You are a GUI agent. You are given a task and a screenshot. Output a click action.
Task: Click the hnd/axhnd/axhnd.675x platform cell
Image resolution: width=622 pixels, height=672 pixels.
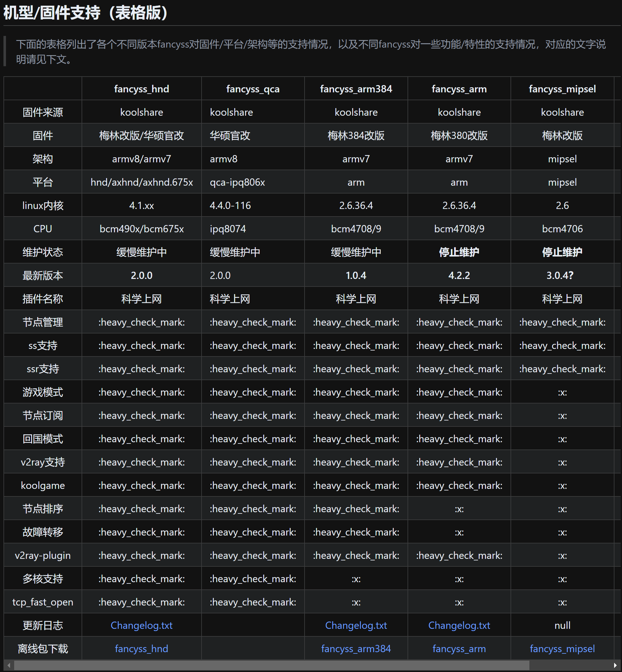pos(141,182)
